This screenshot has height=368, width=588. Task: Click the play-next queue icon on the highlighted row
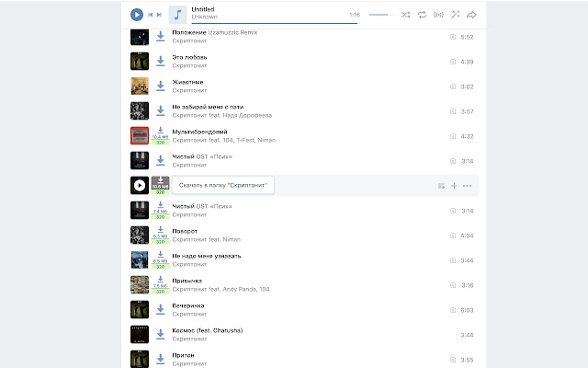click(441, 186)
